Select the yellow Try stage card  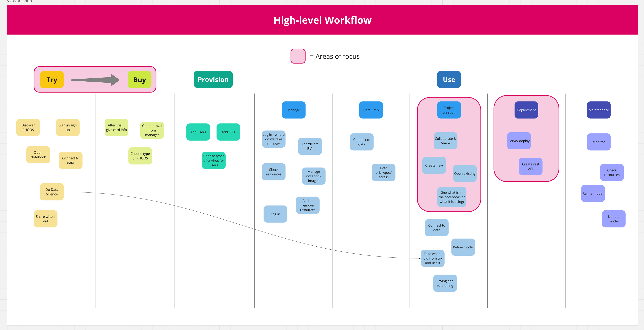[52, 80]
